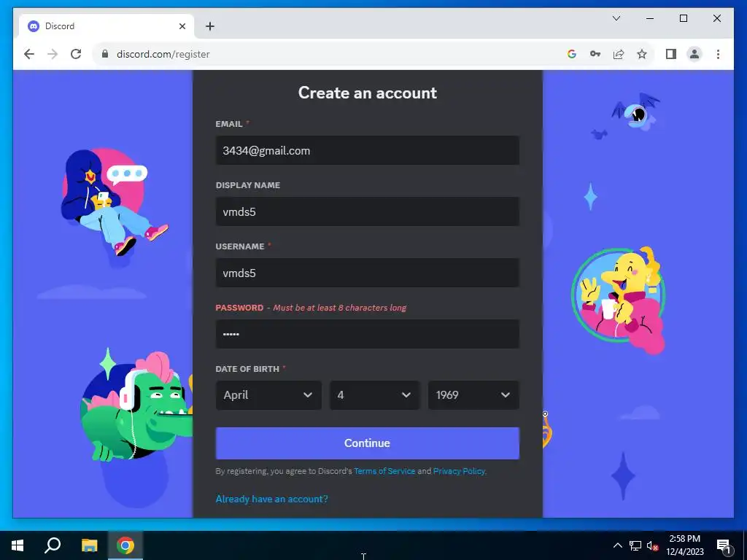Click the password length error message
The image size is (747, 560).
(x=340, y=308)
